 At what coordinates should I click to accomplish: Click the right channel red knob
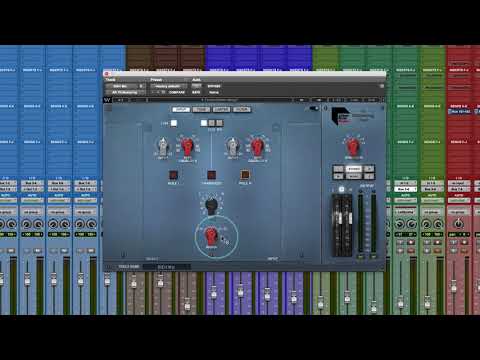pos(257,146)
